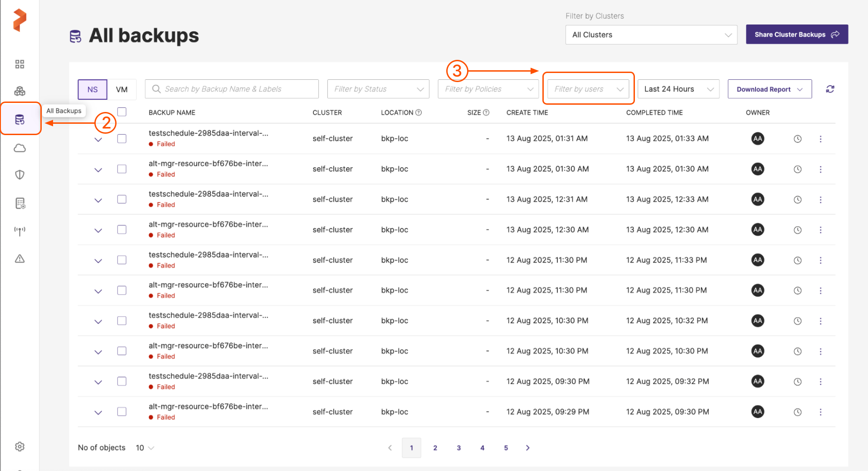This screenshot has width=868, height=471.
Task: Expand the first backup row details chevron
Action: [x=98, y=140]
